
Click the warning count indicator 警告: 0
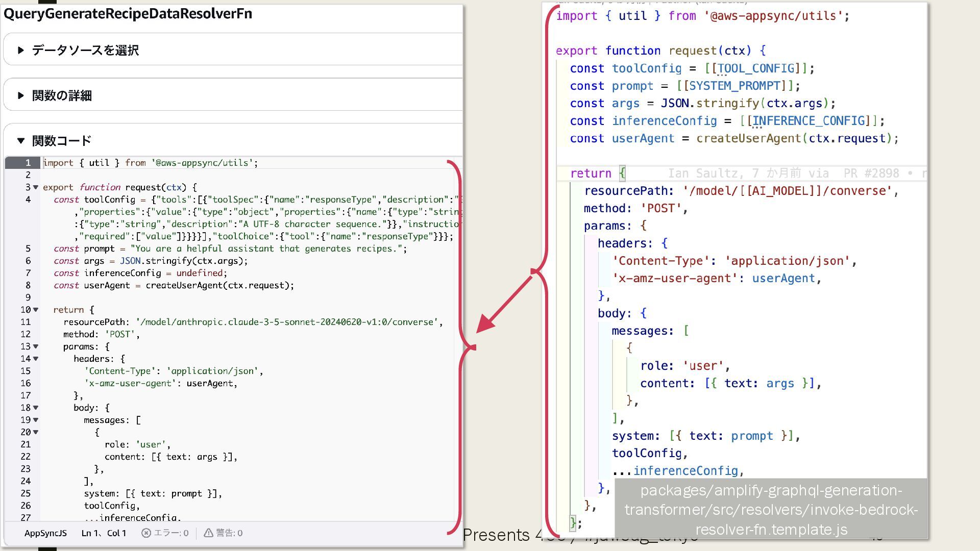(224, 533)
